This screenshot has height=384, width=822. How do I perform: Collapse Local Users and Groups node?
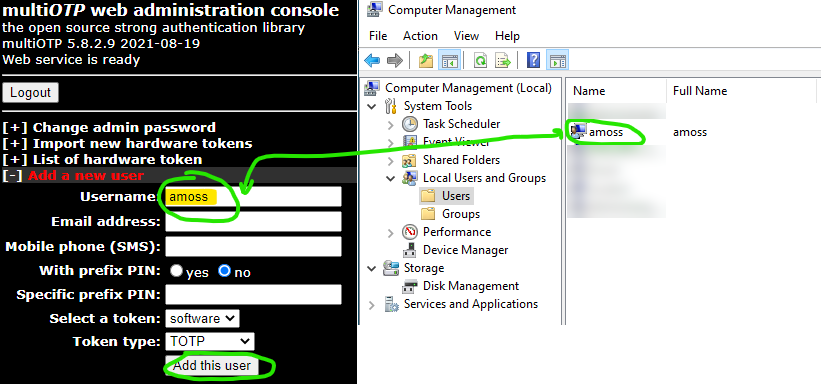pyautogui.click(x=391, y=178)
